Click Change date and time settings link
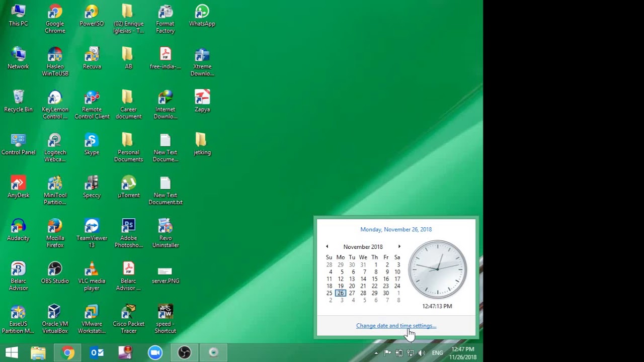The image size is (644, 362). point(396,326)
